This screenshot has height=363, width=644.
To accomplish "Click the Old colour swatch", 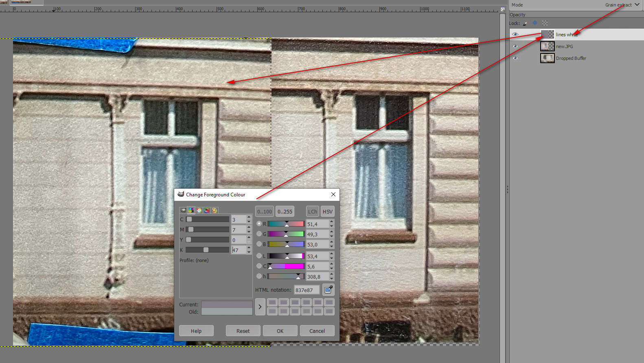I will coord(227,312).
